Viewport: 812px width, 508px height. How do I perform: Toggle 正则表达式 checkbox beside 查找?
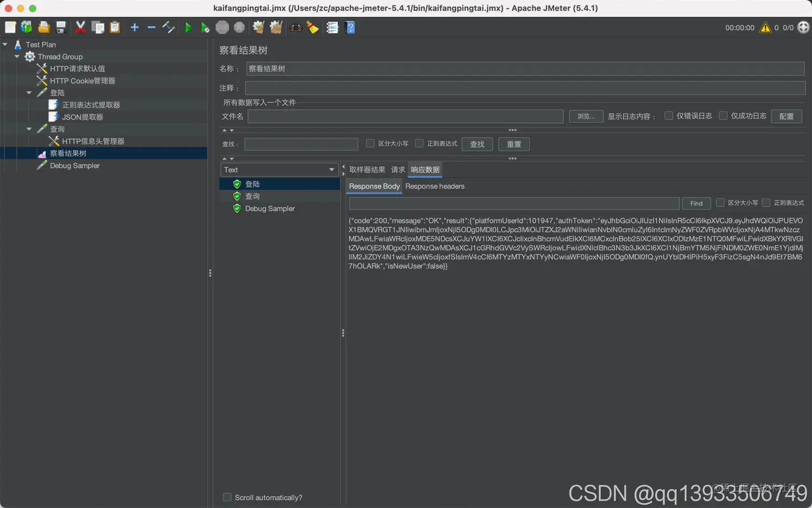(419, 144)
